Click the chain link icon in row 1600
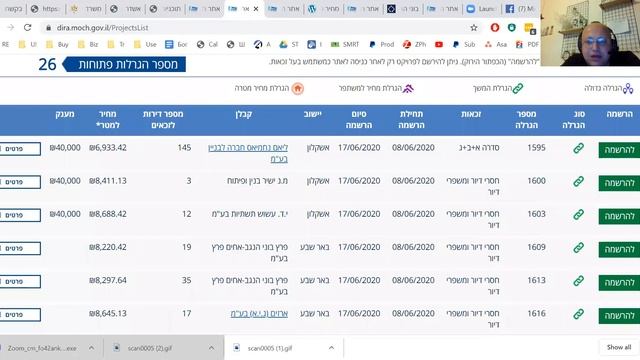 [578, 181]
